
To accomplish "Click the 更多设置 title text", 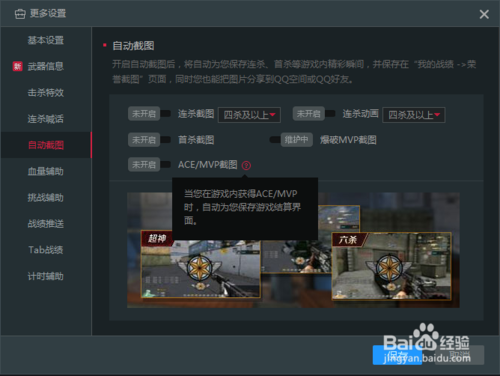I will click(48, 14).
